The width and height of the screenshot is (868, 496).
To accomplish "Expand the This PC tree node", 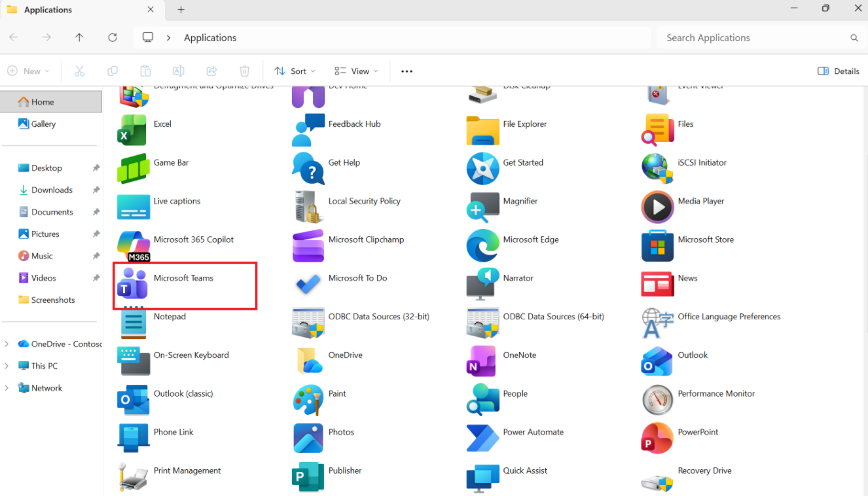I will [x=7, y=366].
